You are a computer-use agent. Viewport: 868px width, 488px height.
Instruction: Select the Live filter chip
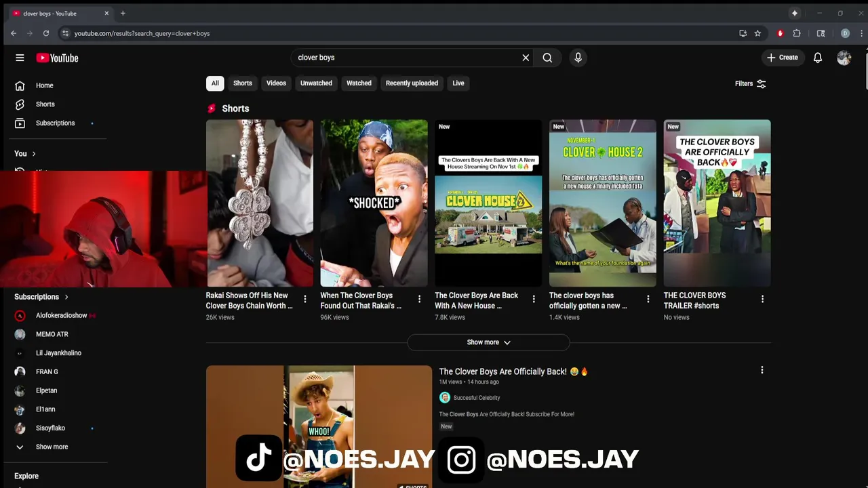click(x=458, y=83)
